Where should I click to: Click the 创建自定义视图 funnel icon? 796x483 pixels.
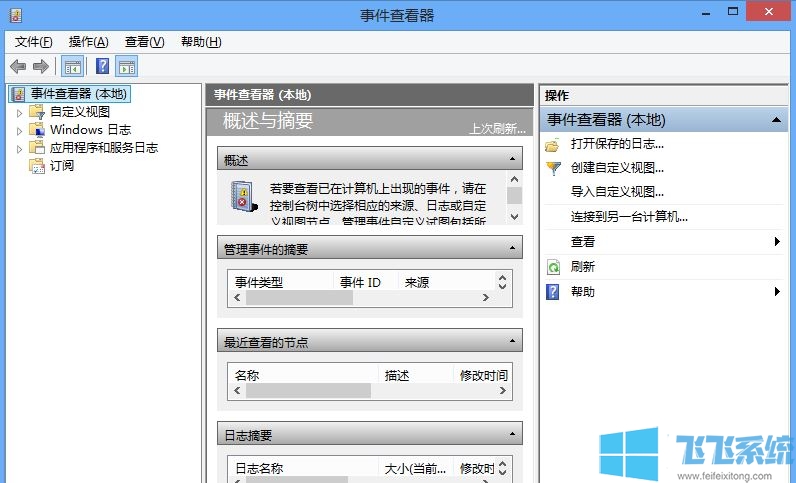[x=553, y=168]
